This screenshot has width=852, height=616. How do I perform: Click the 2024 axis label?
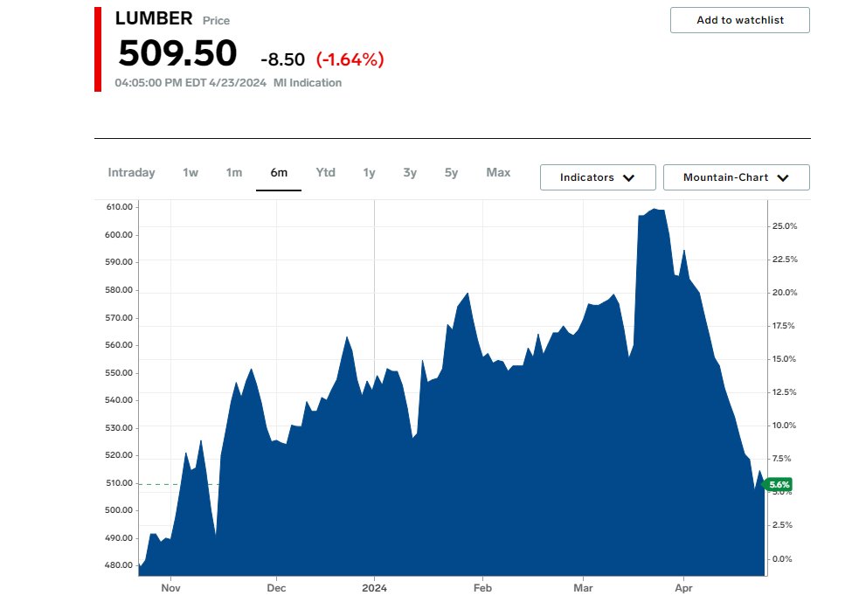coord(374,588)
